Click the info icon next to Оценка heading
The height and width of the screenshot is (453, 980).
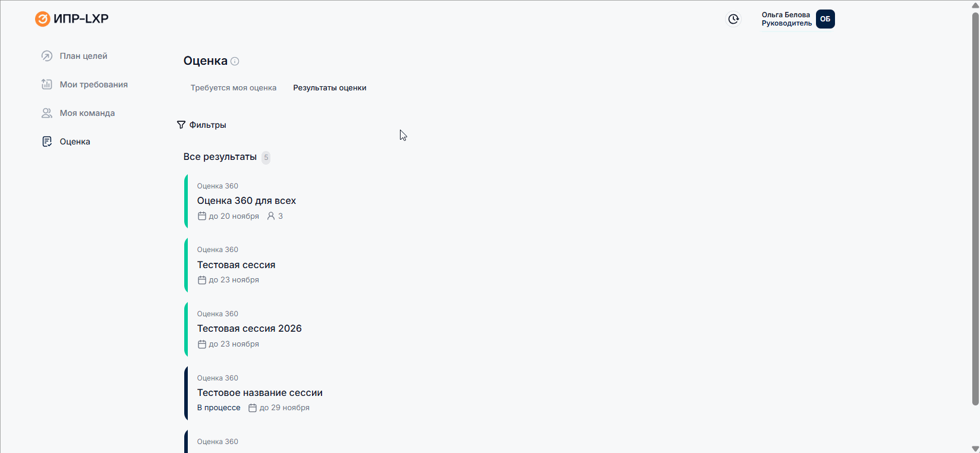click(x=235, y=61)
